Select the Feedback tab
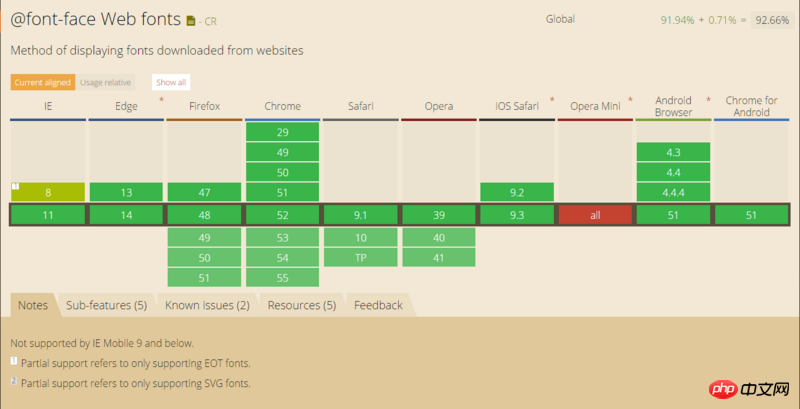The width and height of the screenshot is (800, 409). click(x=378, y=305)
